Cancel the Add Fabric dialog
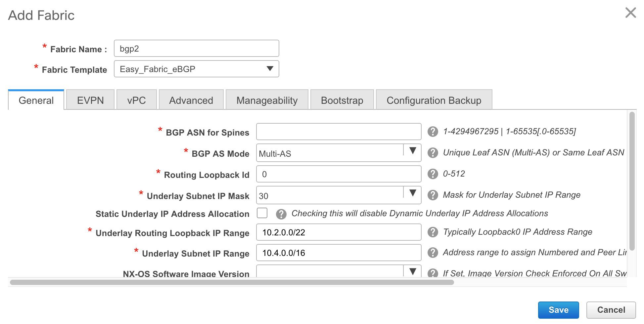The height and width of the screenshot is (324, 644). pyautogui.click(x=611, y=310)
